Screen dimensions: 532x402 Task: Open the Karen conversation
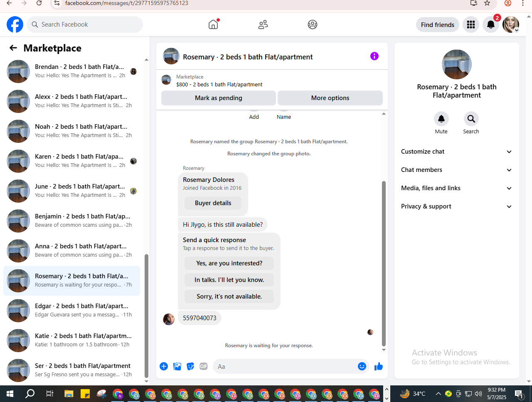(71, 161)
